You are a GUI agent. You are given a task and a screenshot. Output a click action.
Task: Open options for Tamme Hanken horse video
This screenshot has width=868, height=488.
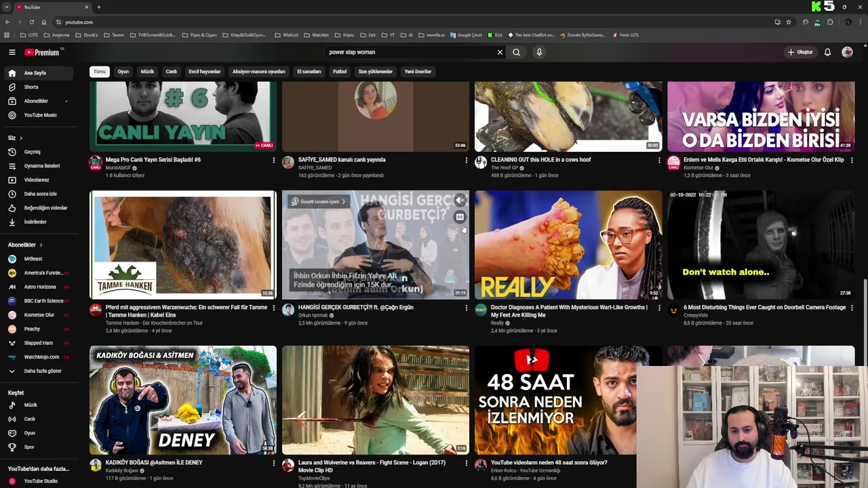[x=273, y=308]
